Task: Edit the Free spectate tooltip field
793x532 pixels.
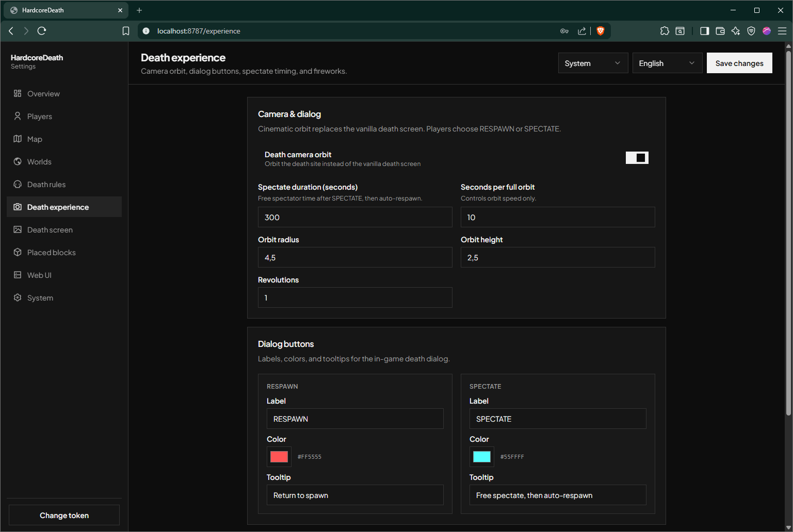Action: [558, 495]
